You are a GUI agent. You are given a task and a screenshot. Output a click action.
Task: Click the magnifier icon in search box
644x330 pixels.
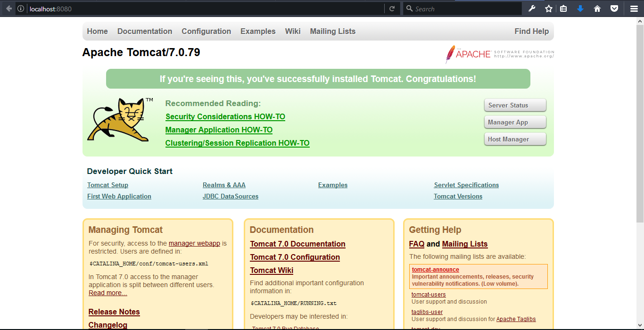[x=409, y=8]
